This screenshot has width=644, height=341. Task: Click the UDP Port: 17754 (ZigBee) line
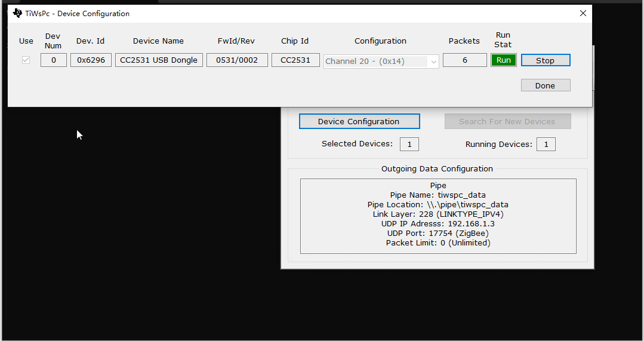click(438, 234)
